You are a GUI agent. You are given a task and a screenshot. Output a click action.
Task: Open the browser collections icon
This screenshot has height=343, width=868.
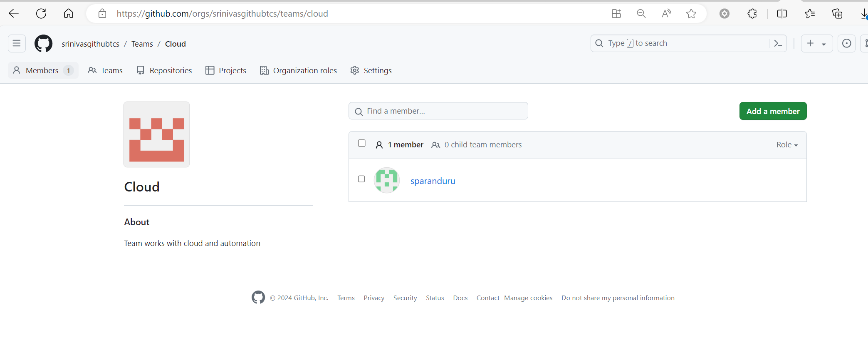837,14
